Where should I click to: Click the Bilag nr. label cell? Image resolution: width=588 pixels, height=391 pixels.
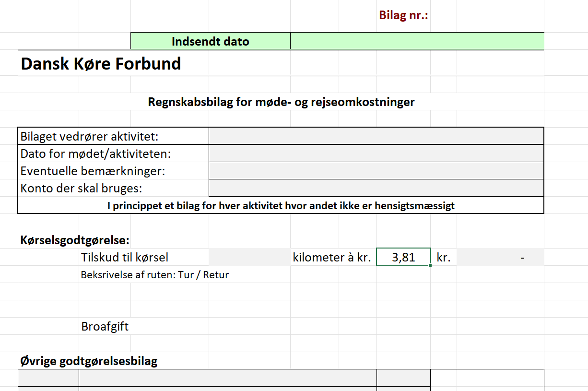403,15
